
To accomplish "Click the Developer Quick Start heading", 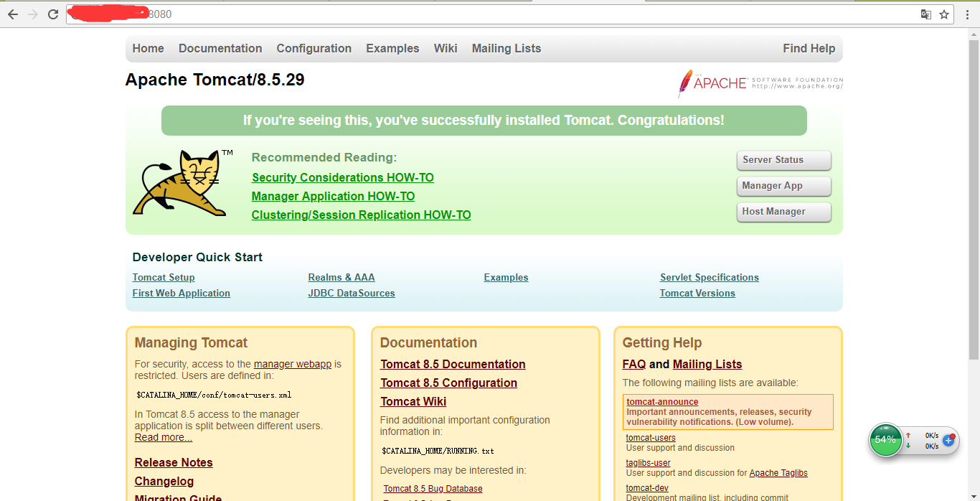I will point(197,257).
